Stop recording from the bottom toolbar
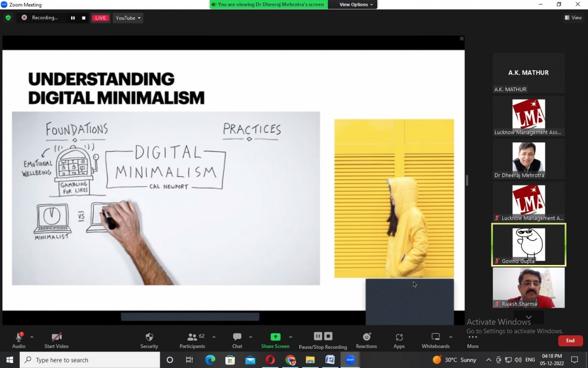Screen dimensions: 588x368 click(x=328, y=336)
